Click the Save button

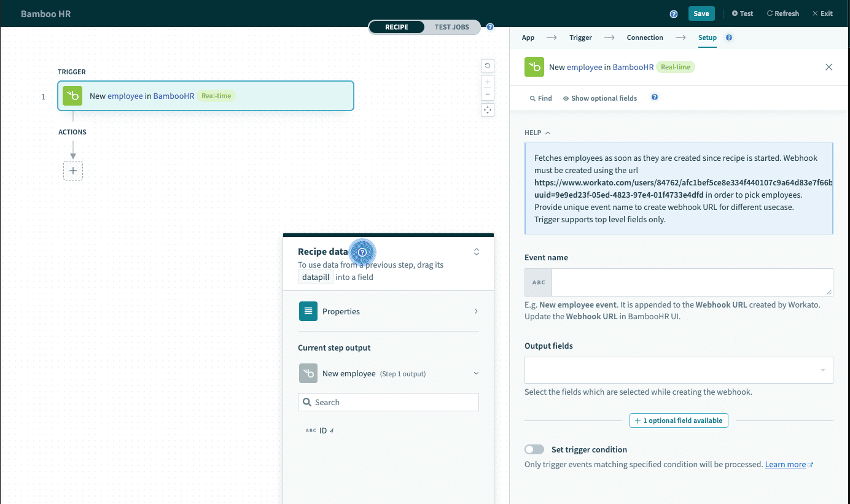(701, 14)
